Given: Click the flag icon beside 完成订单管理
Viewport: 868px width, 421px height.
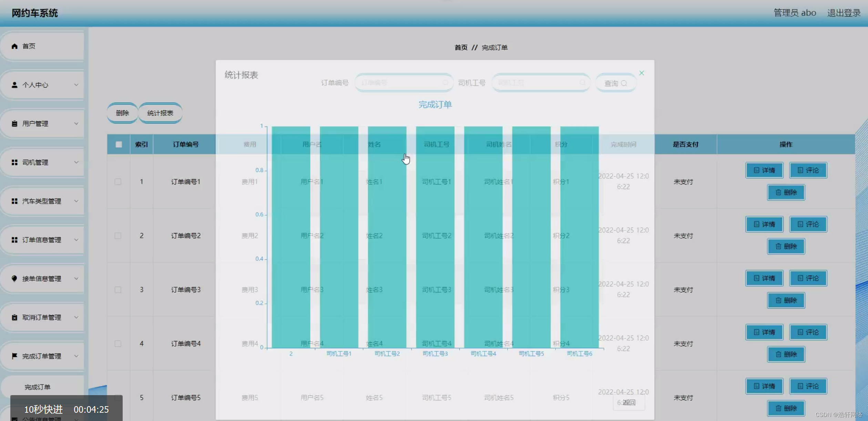Looking at the screenshot, I should click(x=14, y=356).
